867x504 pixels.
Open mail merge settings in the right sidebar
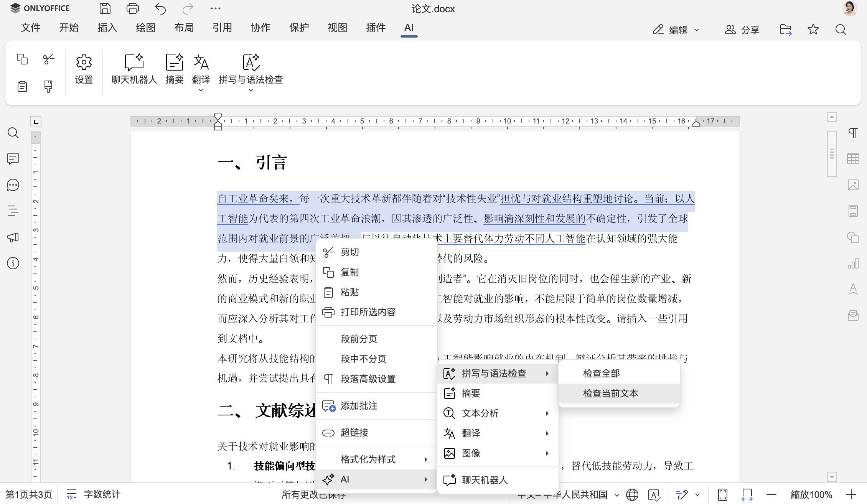[x=853, y=315]
